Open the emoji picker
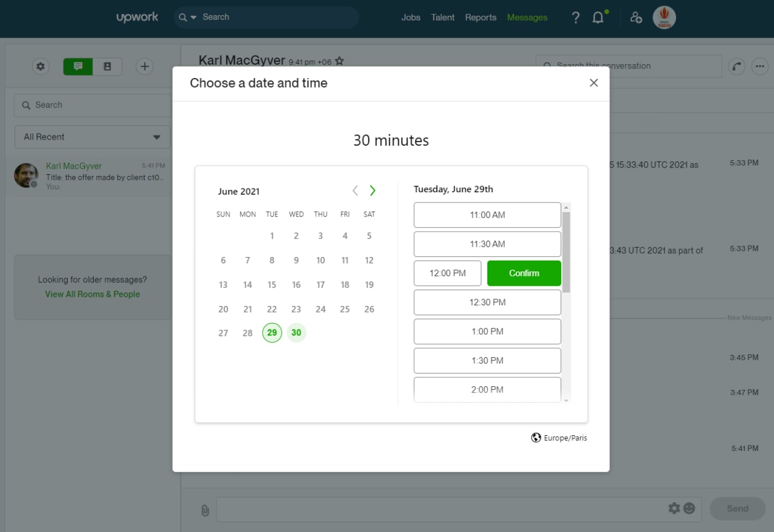Screen dimensions: 774x532 click(x=689, y=508)
